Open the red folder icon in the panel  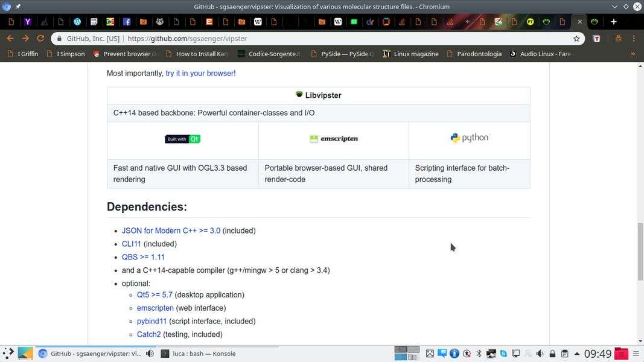pyautogui.click(x=621, y=354)
